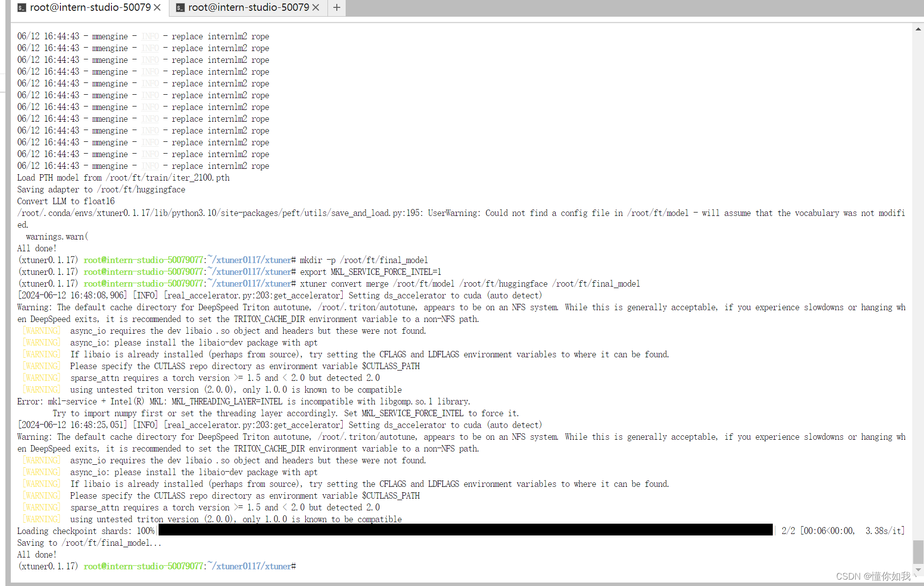Viewport: 924px width, 586px height.
Task: Click the 'Load PTH model from /root/ft/train/iter_2100.pth' line
Action: pos(123,178)
